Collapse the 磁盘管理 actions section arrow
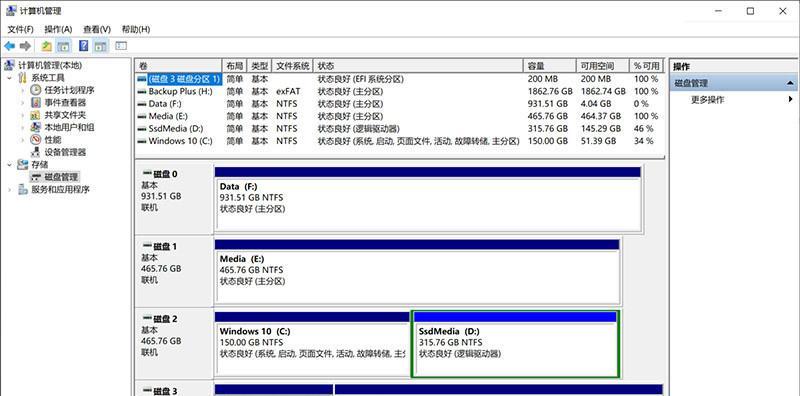Image resolution: width=800 pixels, height=396 pixels. point(790,83)
